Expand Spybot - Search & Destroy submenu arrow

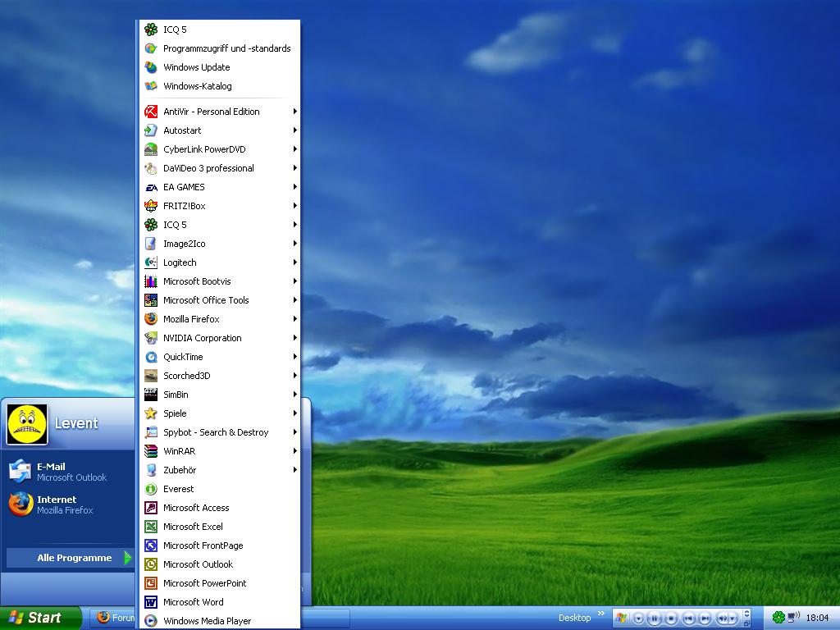coord(294,431)
